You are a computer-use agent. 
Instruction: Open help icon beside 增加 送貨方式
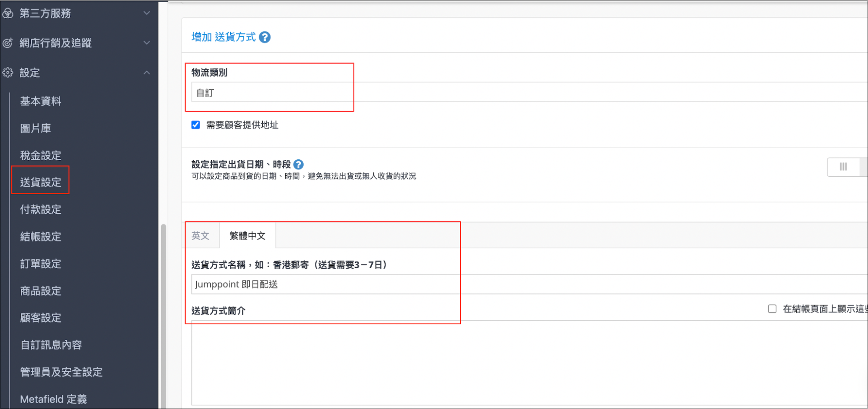coord(265,37)
